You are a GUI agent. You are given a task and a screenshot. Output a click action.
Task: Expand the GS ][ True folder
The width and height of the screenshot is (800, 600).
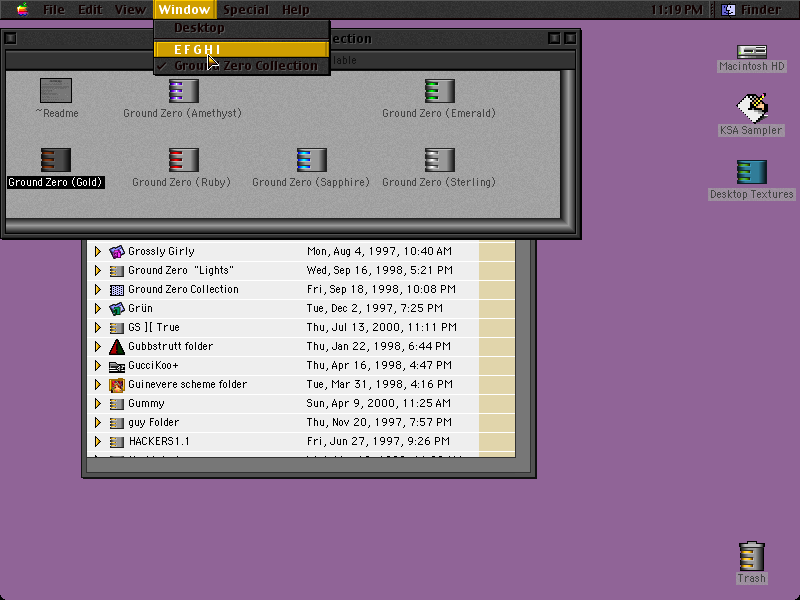[97, 328]
